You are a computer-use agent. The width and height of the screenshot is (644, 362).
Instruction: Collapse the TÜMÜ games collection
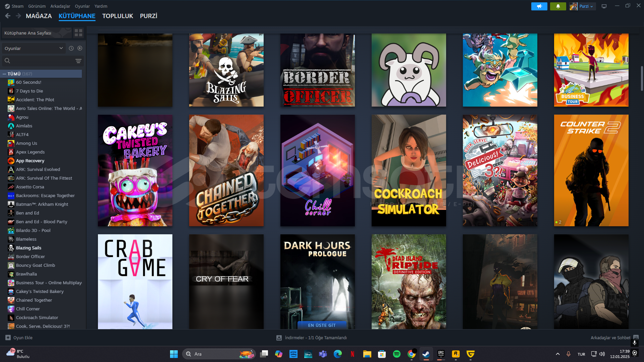coord(4,74)
